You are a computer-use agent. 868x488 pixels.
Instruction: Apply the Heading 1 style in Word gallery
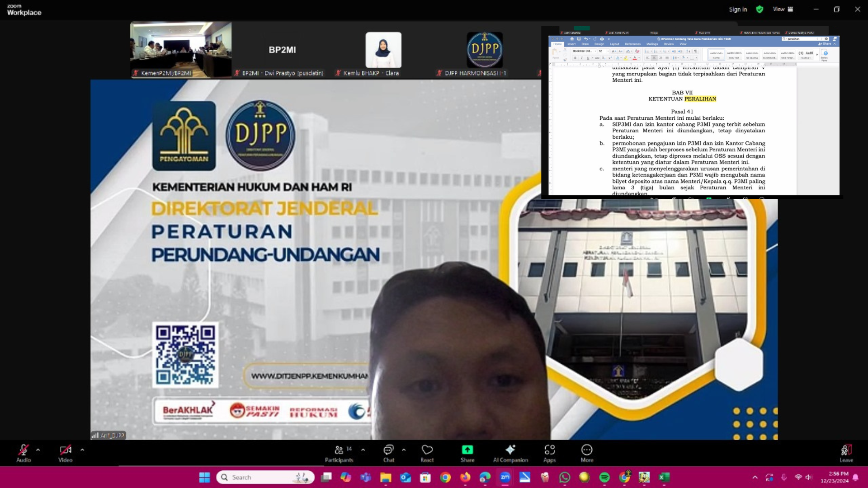click(x=806, y=55)
